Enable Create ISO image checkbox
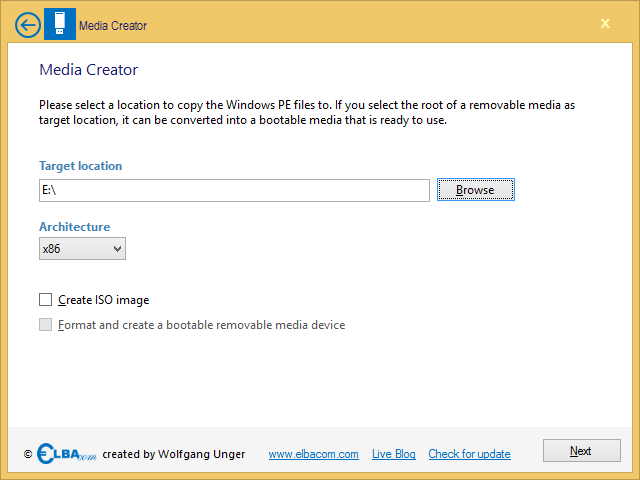The image size is (640, 480). coord(46,300)
